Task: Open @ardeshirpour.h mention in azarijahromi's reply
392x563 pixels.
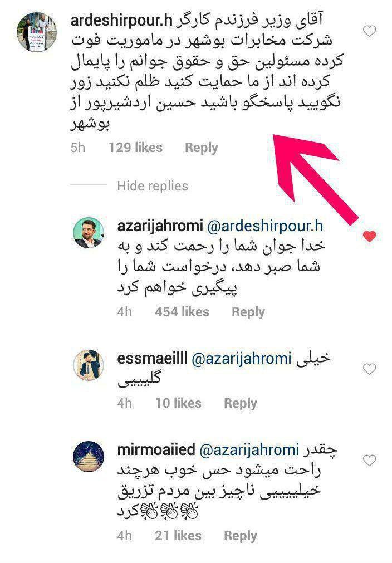Action: [265, 226]
